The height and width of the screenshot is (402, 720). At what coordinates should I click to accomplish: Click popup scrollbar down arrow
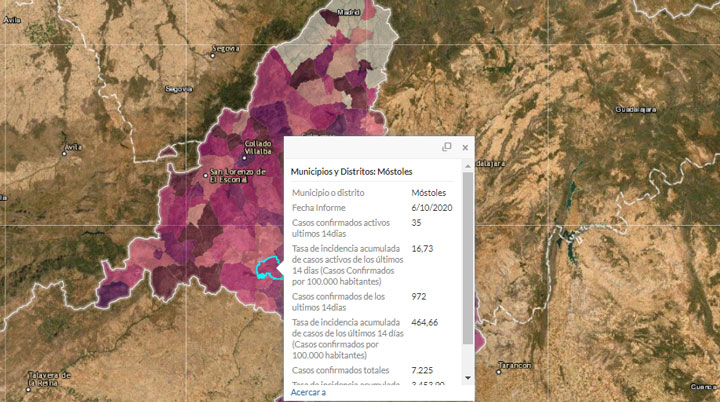468,378
